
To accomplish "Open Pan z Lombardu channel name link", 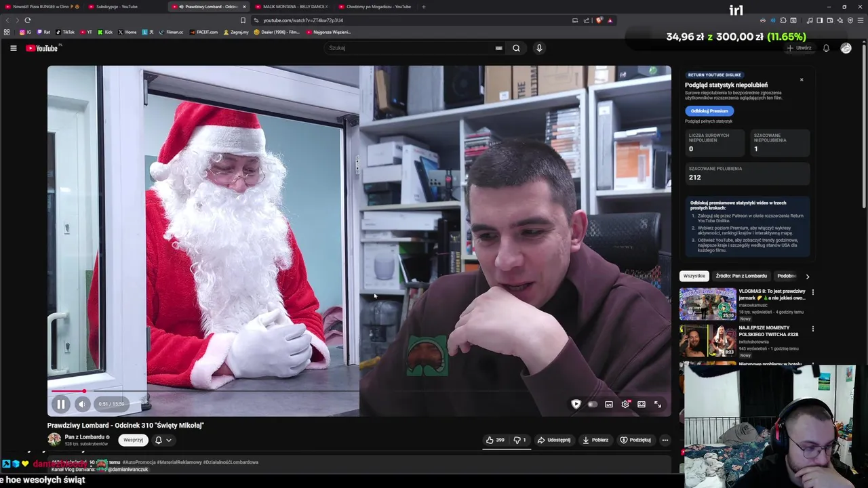I will (85, 437).
